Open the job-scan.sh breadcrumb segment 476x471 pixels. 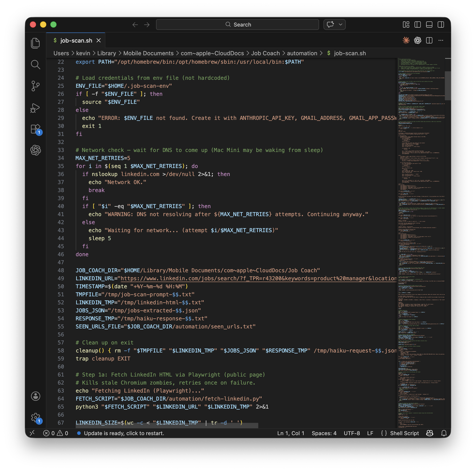(347, 53)
